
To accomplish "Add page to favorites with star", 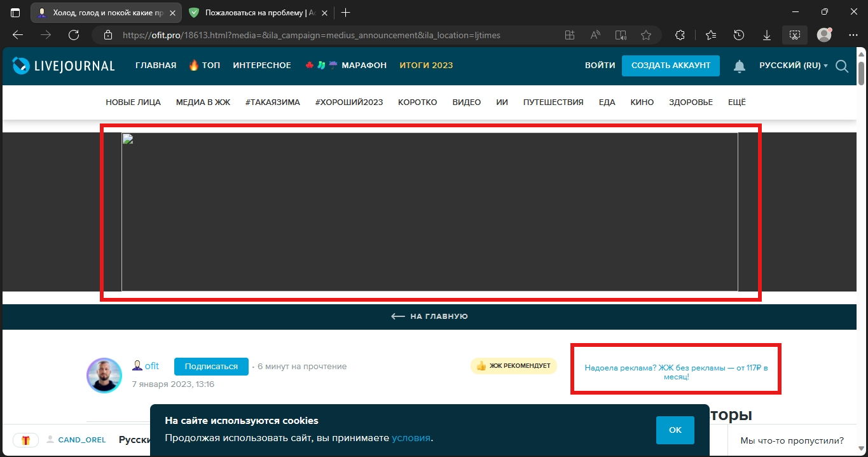I will tap(646, 35).
